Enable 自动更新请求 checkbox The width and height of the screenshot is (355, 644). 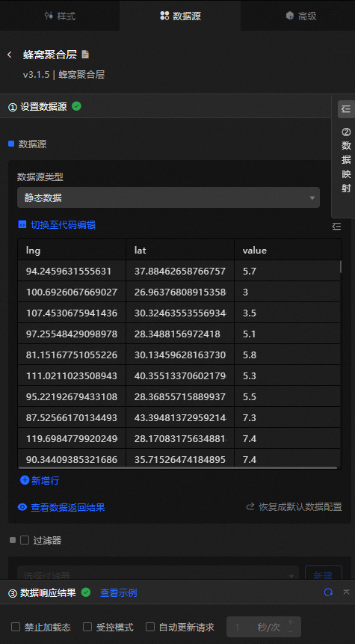[150, 627]
